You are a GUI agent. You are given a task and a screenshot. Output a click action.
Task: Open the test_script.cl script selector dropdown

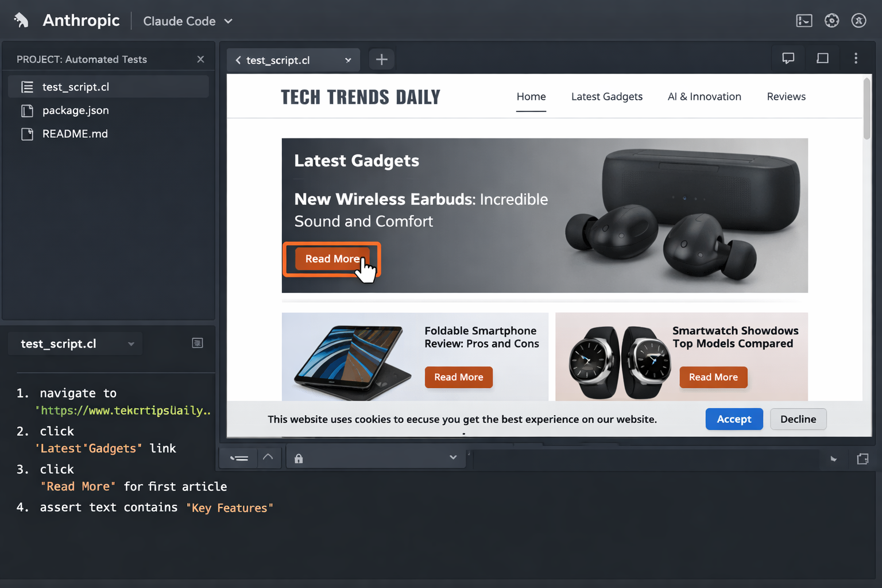(76, 344)
